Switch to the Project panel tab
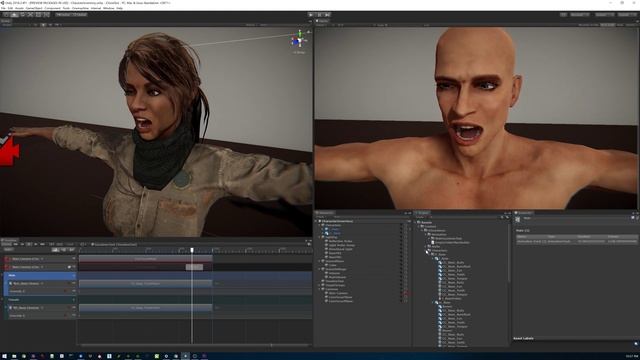The image size is (640, 360). point(423,213)
